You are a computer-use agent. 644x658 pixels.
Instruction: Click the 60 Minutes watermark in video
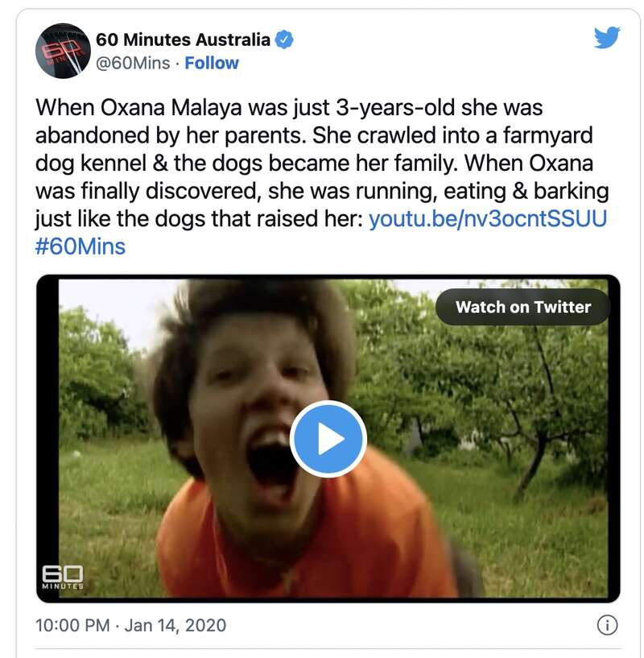click(x=62, y=577)
